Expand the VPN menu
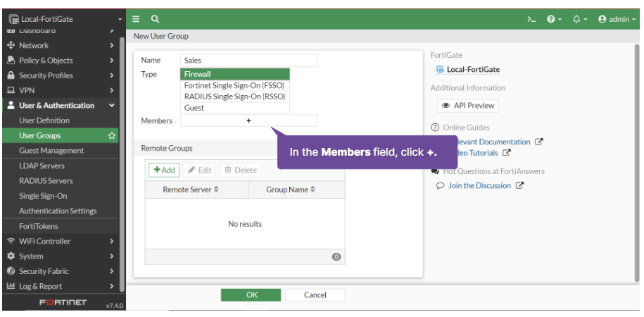 61,90
